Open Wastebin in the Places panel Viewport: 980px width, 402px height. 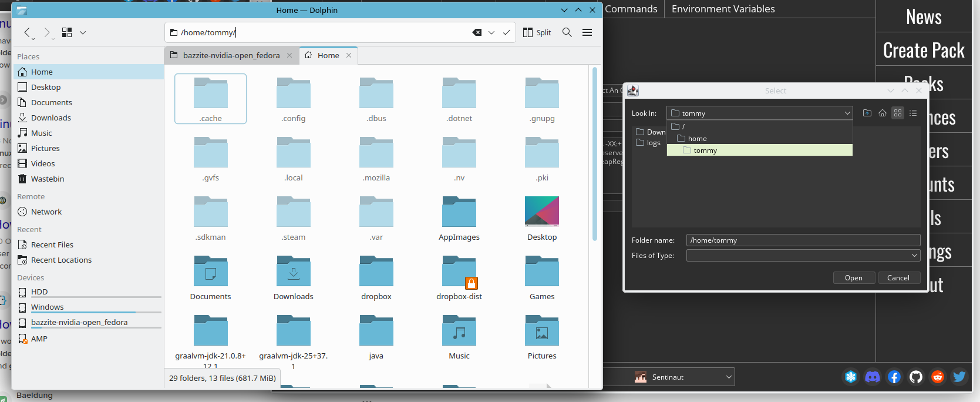[x=88, y=179]
